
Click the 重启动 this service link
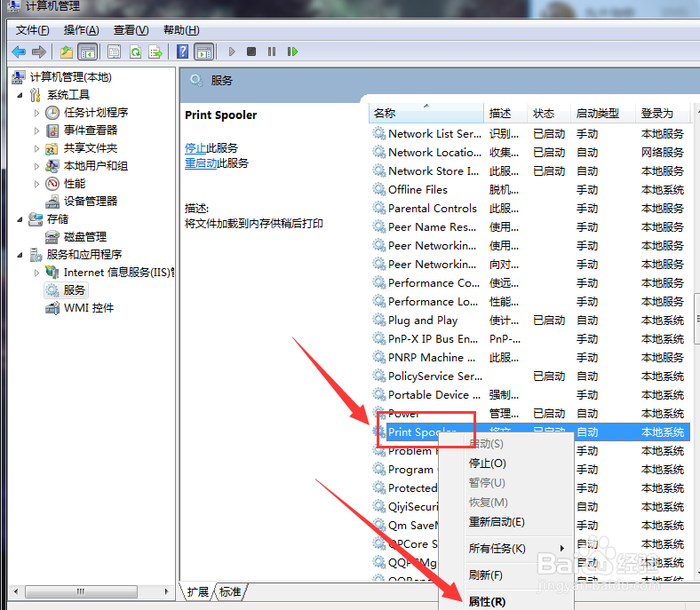(x=201, y=163)
